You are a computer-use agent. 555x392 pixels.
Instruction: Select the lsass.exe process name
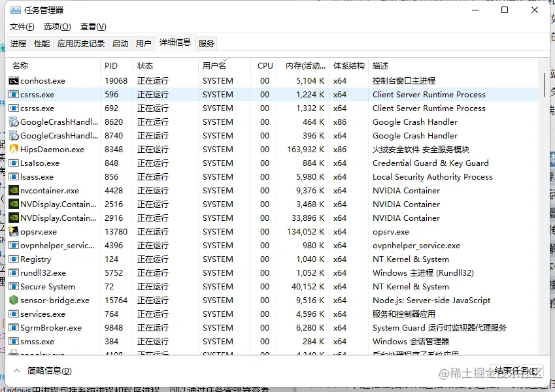click(x=37, y=177)
